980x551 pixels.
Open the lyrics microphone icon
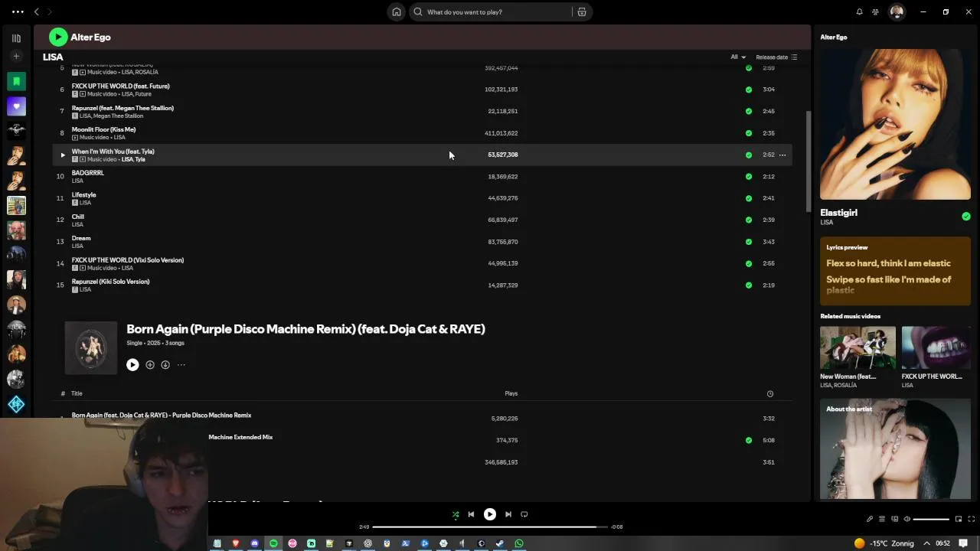coord(870,519)
